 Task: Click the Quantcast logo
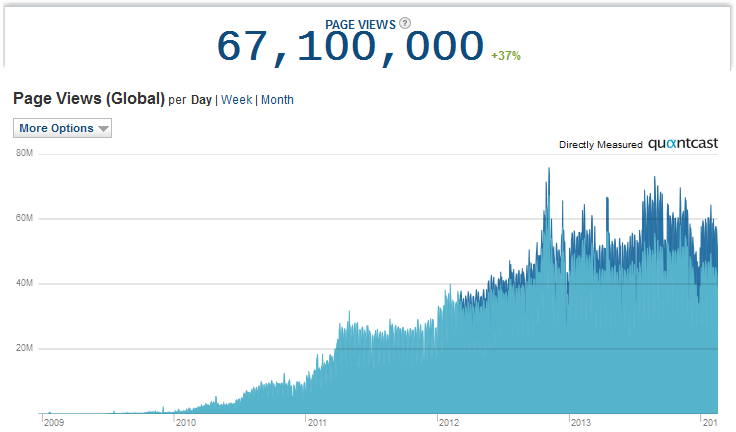(x=683, y=144)
